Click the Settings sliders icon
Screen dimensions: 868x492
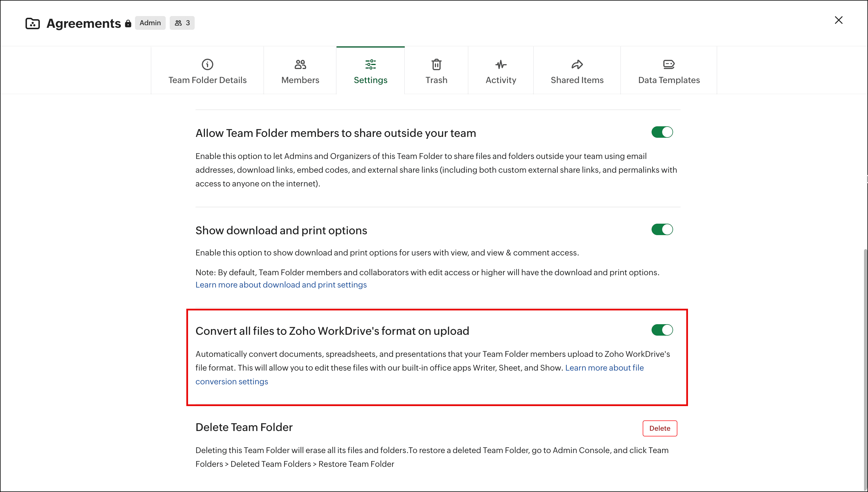click(x=370, y=64)
